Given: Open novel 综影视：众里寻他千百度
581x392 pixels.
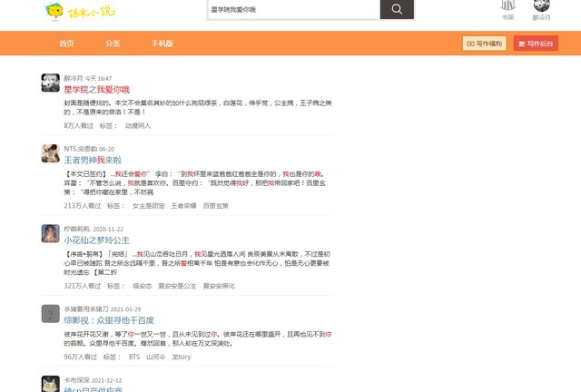Looking at the screenshot, I should pos(109,320).
